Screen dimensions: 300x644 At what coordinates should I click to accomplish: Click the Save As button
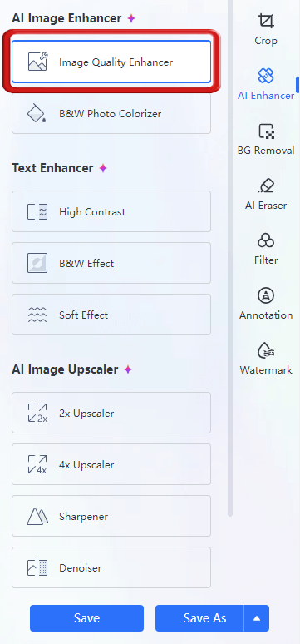coord(199,618)
